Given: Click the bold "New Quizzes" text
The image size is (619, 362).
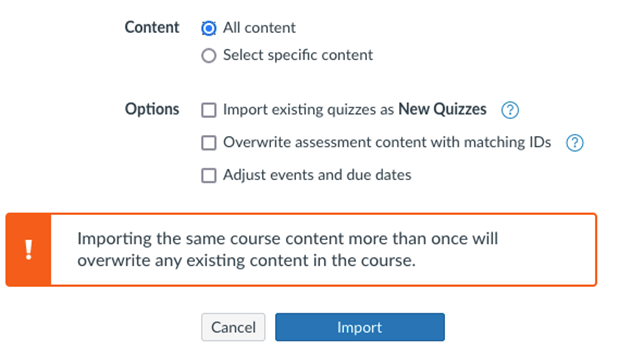Looking at the screenshot, I should pos(442,109).
